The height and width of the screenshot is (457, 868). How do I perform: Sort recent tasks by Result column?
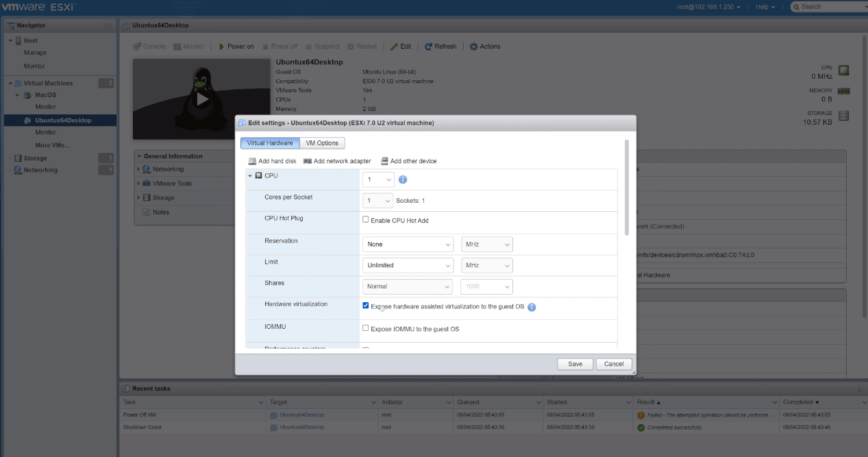(706, 402)
